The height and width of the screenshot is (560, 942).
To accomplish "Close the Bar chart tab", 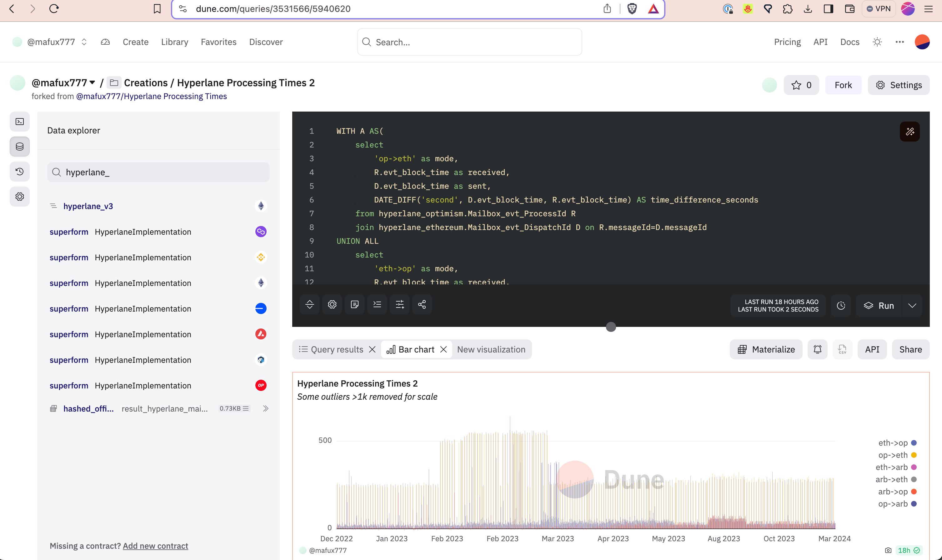I will tap(443, 349).
